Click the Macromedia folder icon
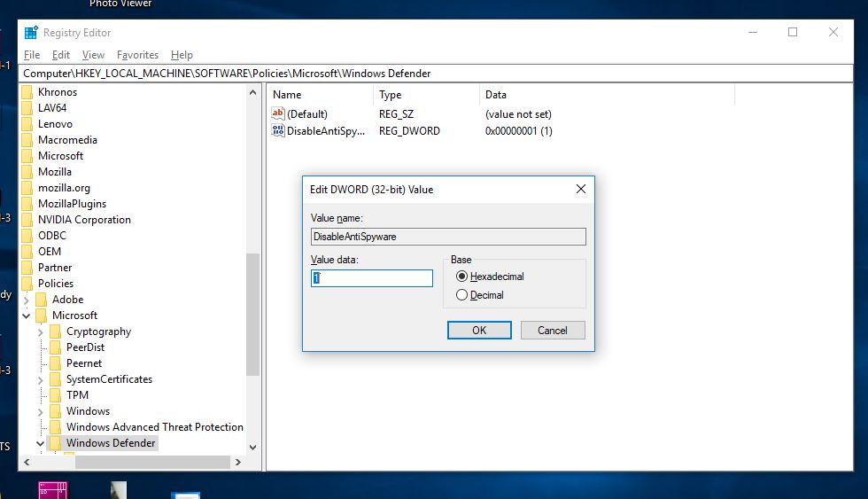 click(x=27, y=140)
